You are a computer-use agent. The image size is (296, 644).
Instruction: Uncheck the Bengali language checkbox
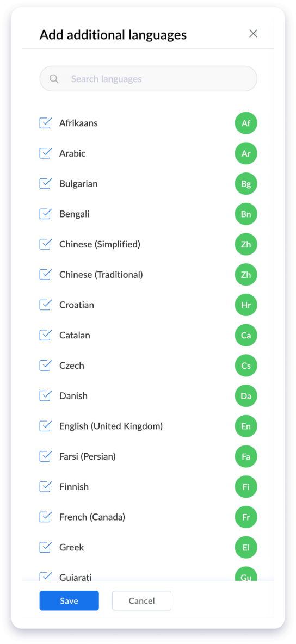point(45,214)
